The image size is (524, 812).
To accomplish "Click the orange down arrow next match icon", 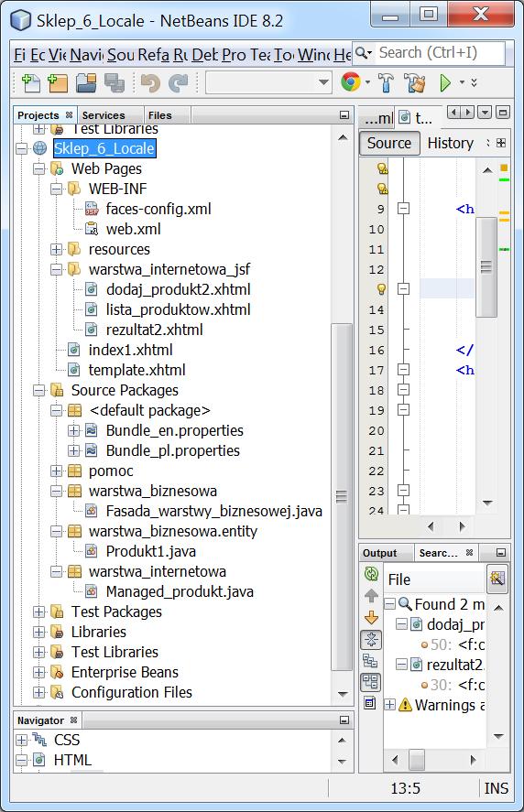I will 371,617.
